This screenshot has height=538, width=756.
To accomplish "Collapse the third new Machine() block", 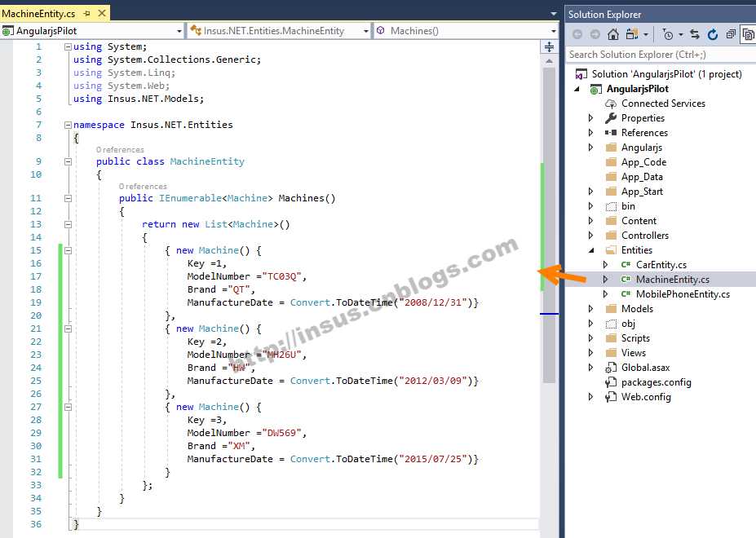I will (68, 407).
